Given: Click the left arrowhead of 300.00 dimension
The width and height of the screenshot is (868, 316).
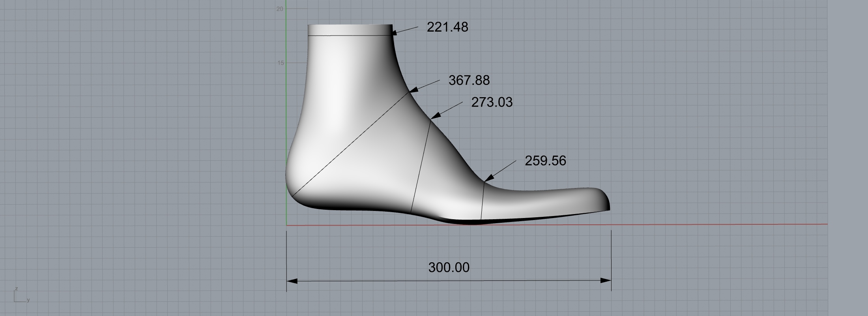Looking at the screenshot, I should (x=292, y=281).
